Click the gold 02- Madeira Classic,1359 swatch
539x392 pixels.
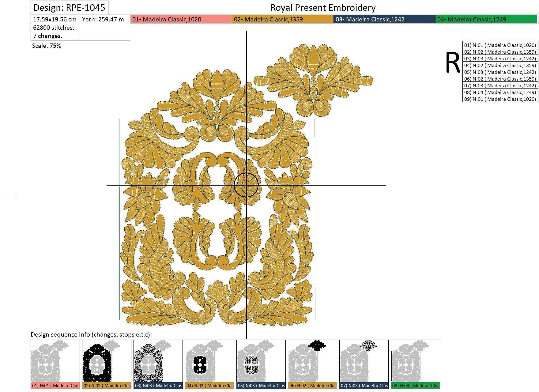pyautogui.click(x=283, y=19)
